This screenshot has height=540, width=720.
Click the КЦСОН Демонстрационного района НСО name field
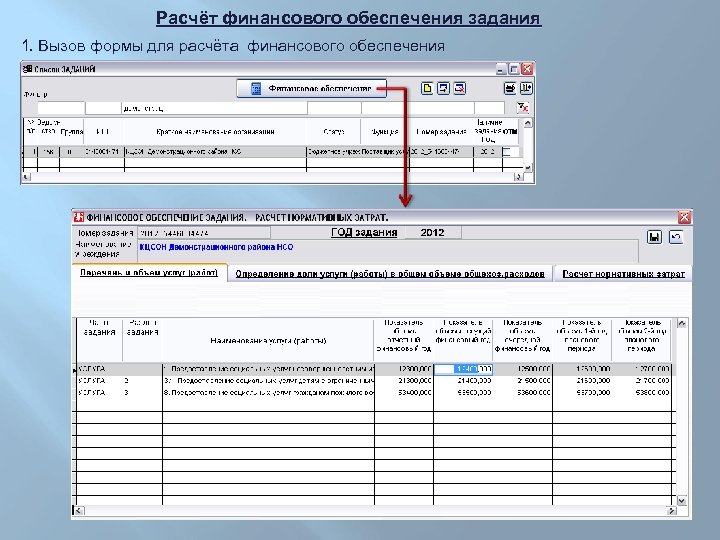point(388,251)
